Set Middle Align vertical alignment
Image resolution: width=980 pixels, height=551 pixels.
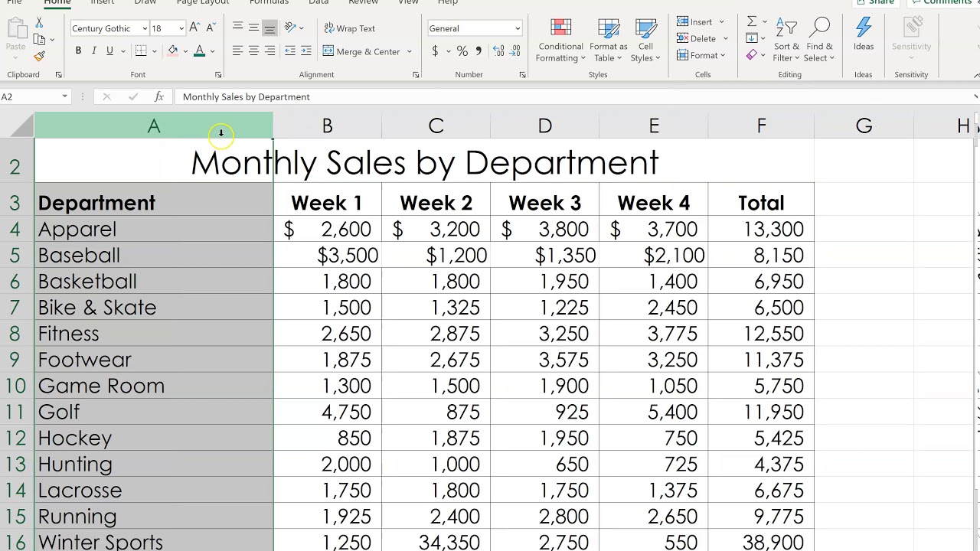tap(253, 28)
